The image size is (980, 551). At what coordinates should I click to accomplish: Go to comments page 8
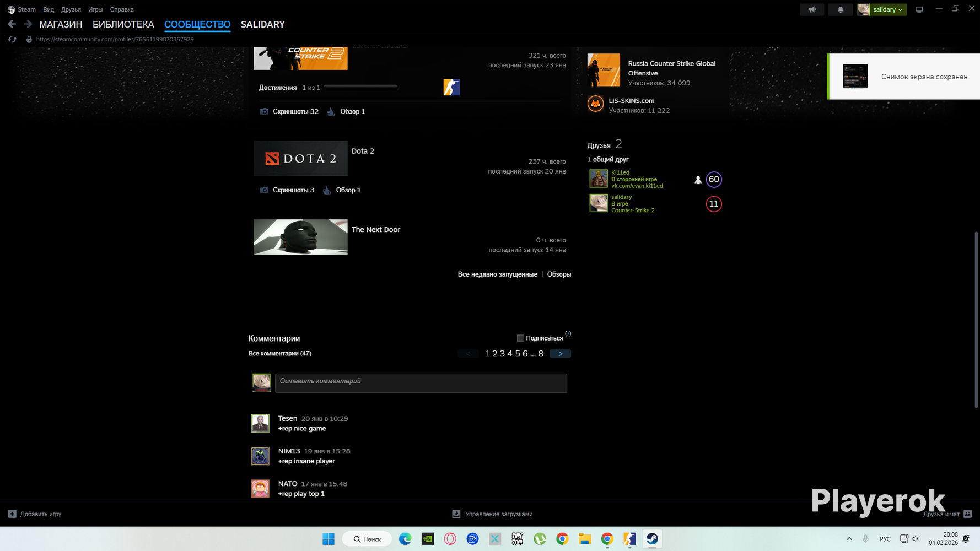pos(541,354)
